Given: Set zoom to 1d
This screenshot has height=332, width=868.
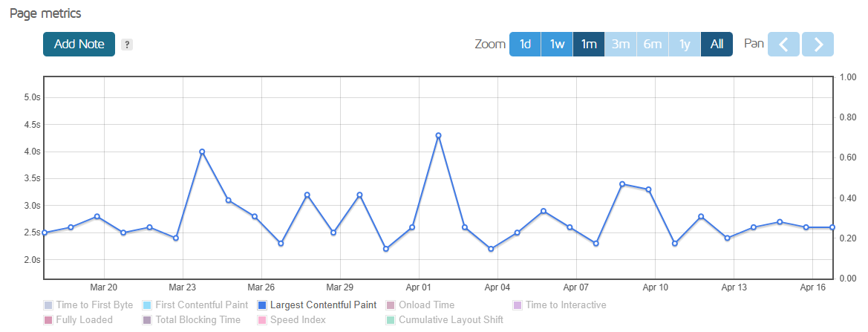Looking at the screenshot, I should point(525,45).
